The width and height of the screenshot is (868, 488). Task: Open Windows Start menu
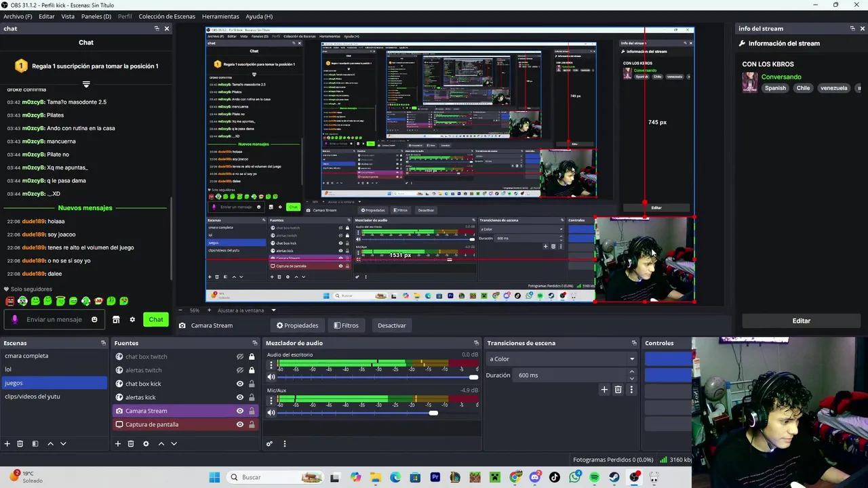coord(214,477)
